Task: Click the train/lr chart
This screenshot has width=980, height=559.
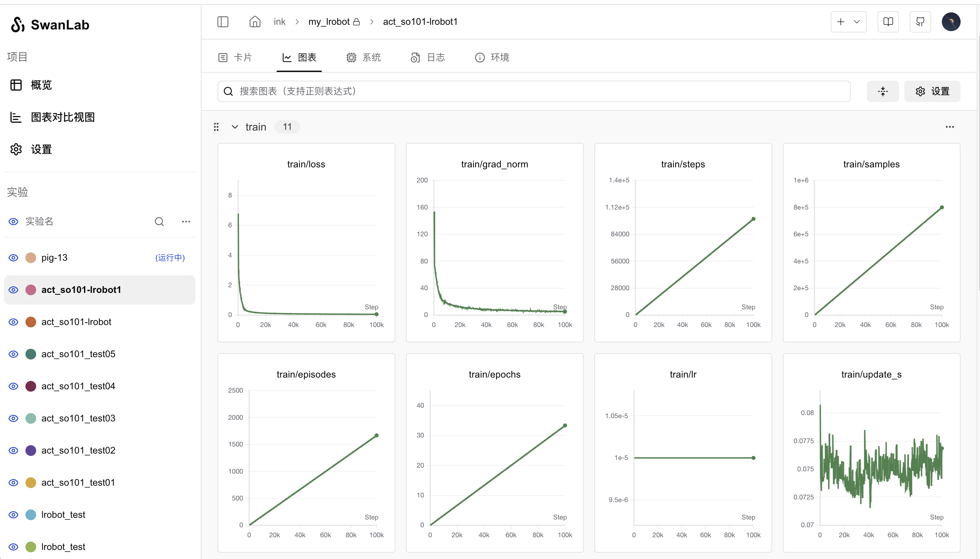Action: (x=683, y=453)
